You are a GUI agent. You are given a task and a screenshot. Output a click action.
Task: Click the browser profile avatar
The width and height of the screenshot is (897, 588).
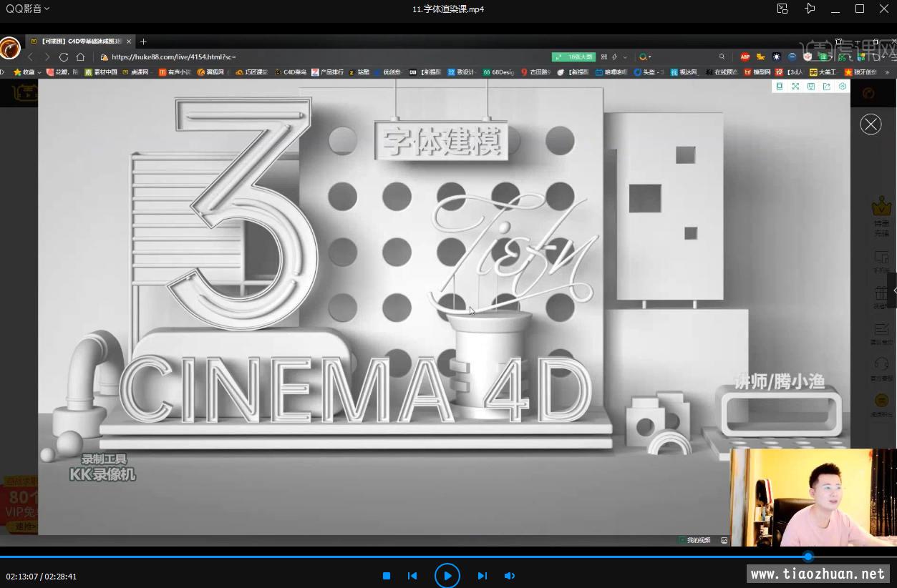(10, 48)
